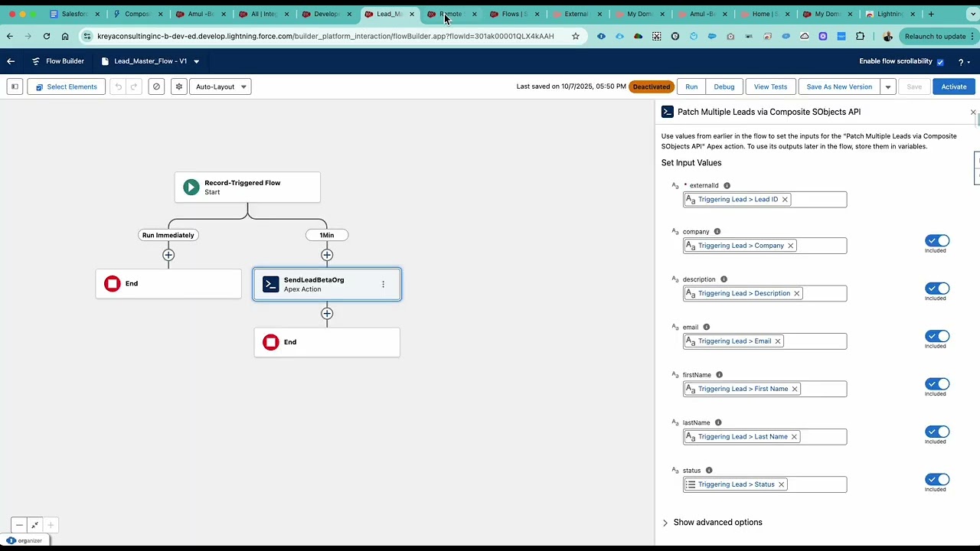Image resolution: width=980 pixels, height=551 pixels.
Task: Click the 1Min path label
Action: coord(327,235)
